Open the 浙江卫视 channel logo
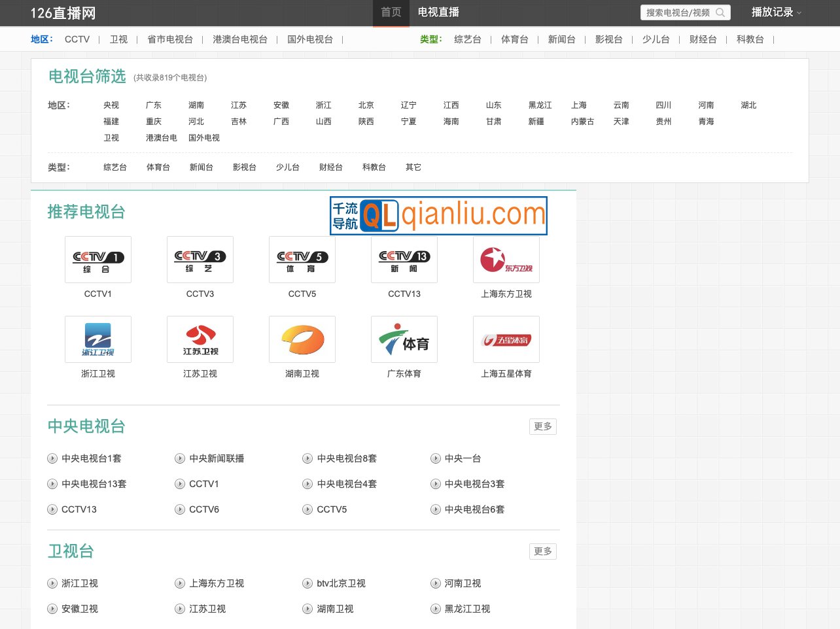The width and height of the screenshot is (840, 629). pos(97,339)
